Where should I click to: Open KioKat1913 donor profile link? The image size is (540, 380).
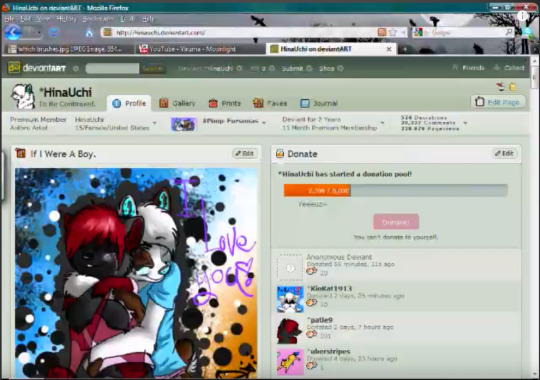[x=330, y=288]
